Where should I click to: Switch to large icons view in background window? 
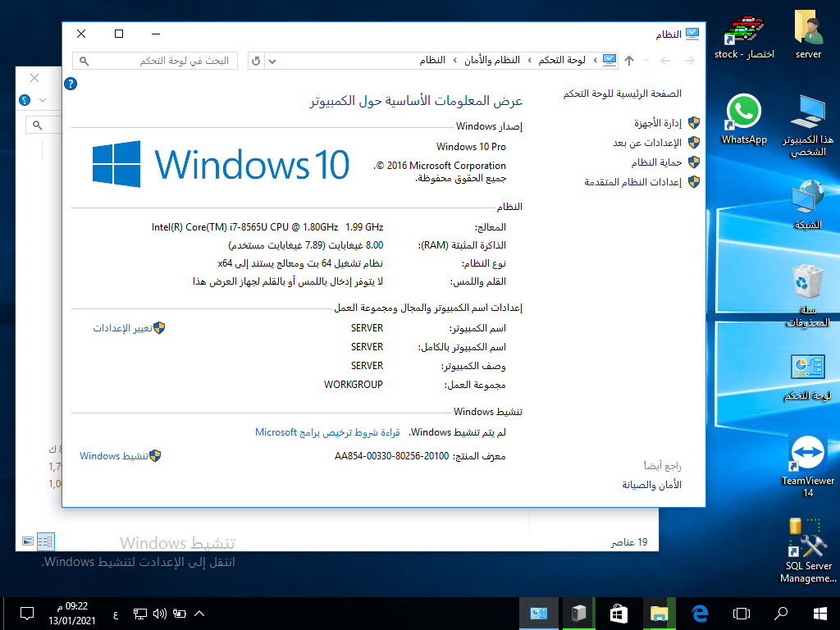point(28,541)
